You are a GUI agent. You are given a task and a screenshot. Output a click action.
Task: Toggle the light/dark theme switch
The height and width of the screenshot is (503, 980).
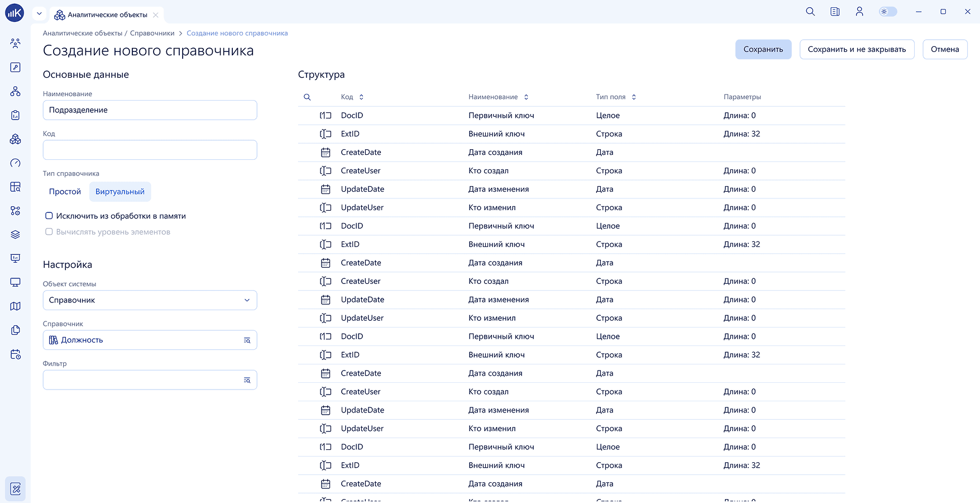[x=888, y=12]
